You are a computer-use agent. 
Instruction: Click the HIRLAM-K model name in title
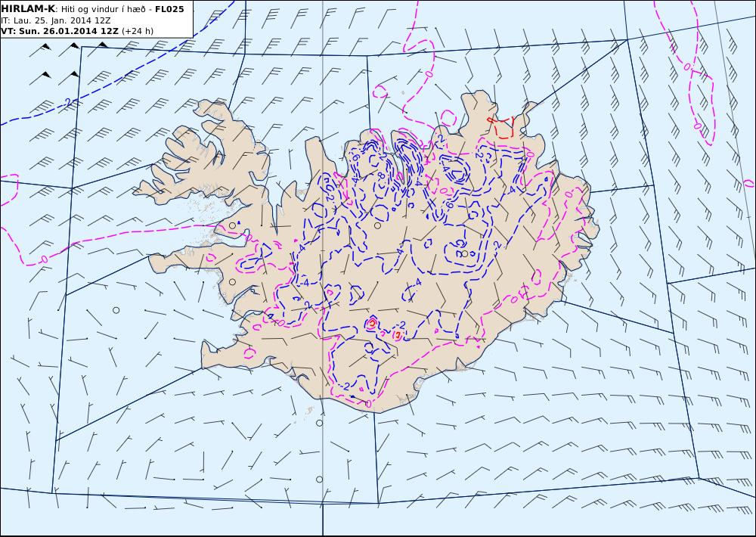28,9
